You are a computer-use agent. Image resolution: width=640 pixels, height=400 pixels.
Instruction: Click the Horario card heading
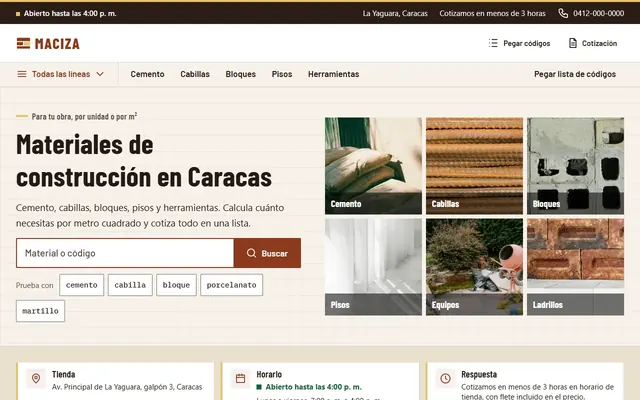pyautogui.click(x=269, y=374)
